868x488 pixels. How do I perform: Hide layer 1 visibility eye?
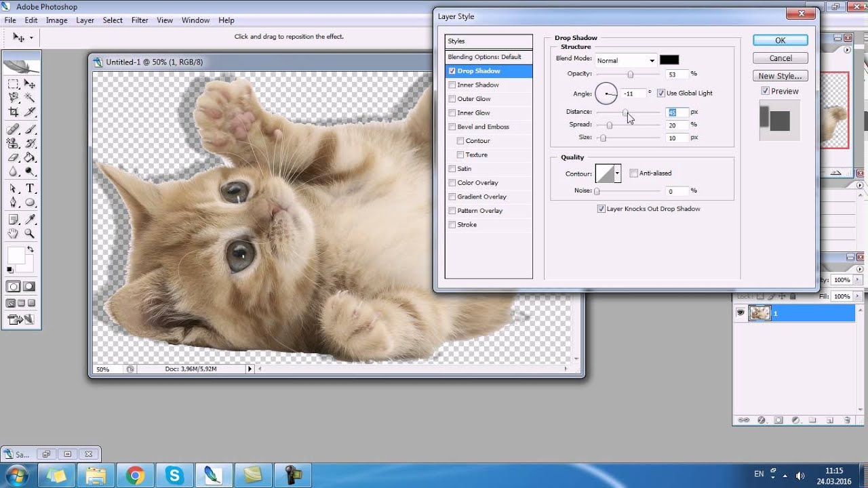pos(741,312)
